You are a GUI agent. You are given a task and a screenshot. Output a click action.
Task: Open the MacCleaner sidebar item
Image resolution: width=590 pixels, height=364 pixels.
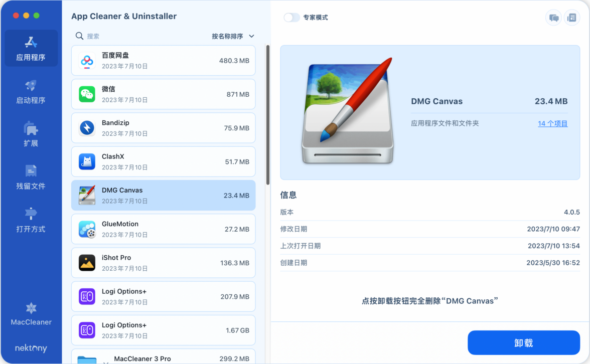[x=31, y=314]
